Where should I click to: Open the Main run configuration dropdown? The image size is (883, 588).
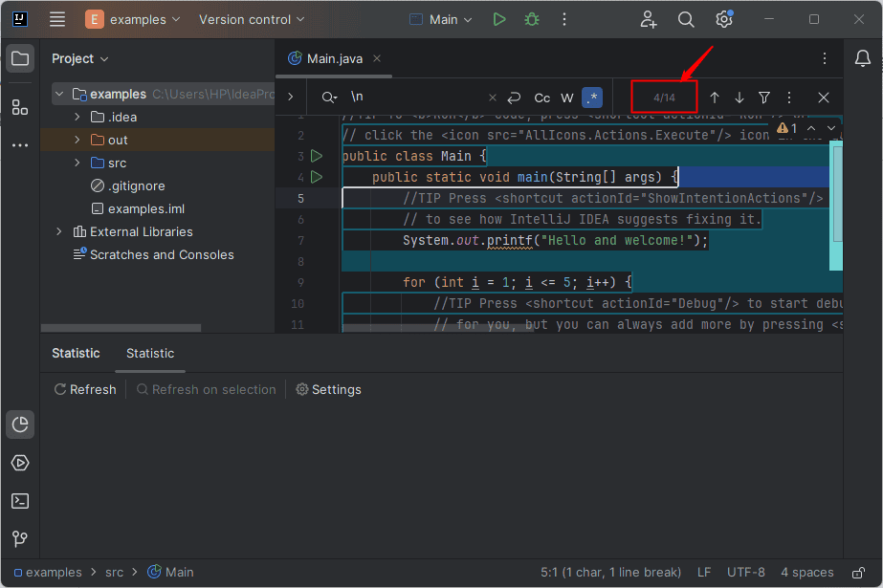(x=440, y=19)
